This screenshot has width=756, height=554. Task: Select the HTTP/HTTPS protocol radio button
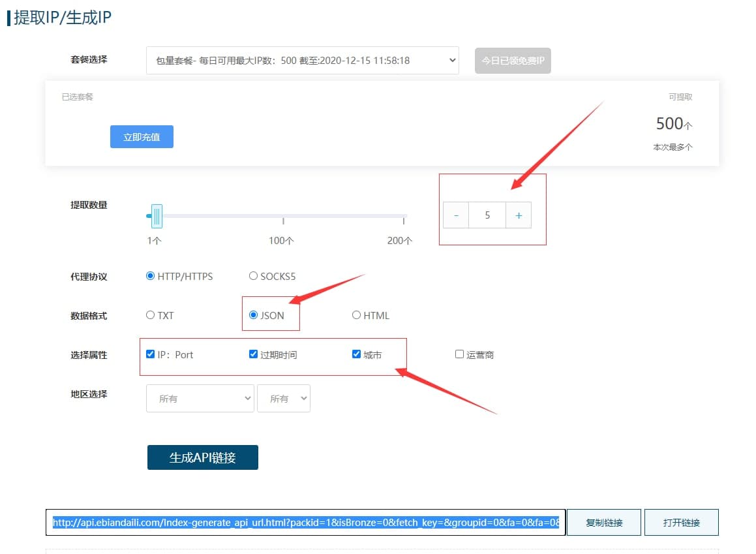151,276
